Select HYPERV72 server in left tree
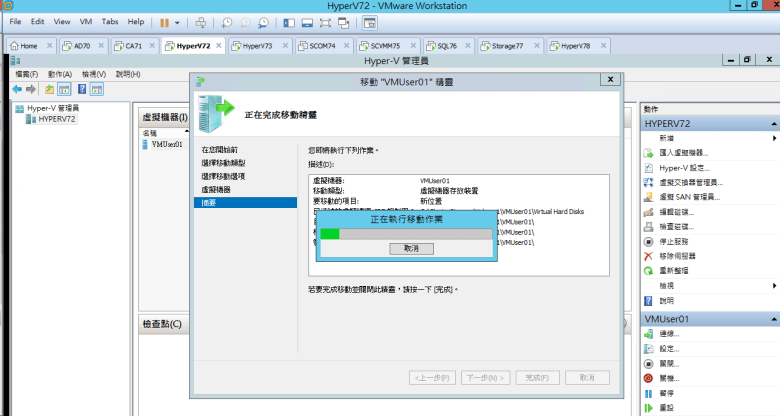780x416 pixels. tap(57, 119)
